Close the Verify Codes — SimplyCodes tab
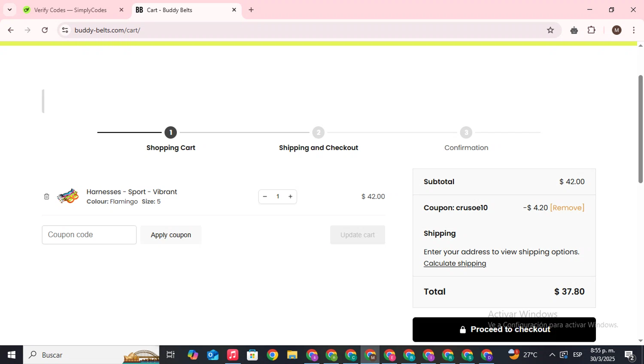The width and height of the screenshot is (644, 364). pos(121,10)
